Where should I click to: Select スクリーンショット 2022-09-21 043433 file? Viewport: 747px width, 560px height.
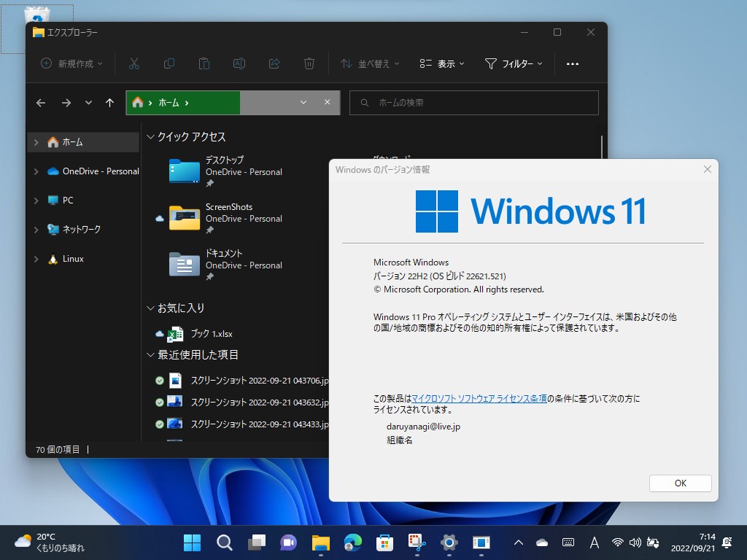(241, 424)
